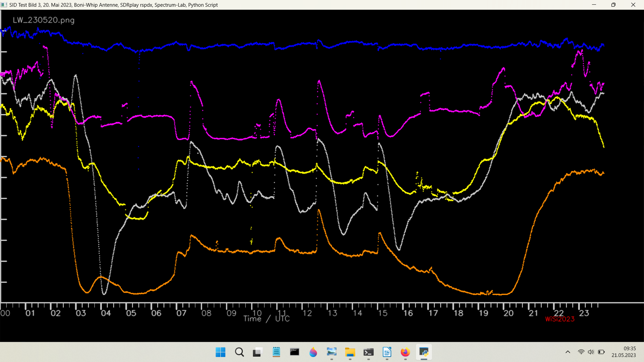Viewport: 644px width, 362px height.
Task: Click the 17 hour label on the axis
Action: pyautogui.click(x=433, y=313)
